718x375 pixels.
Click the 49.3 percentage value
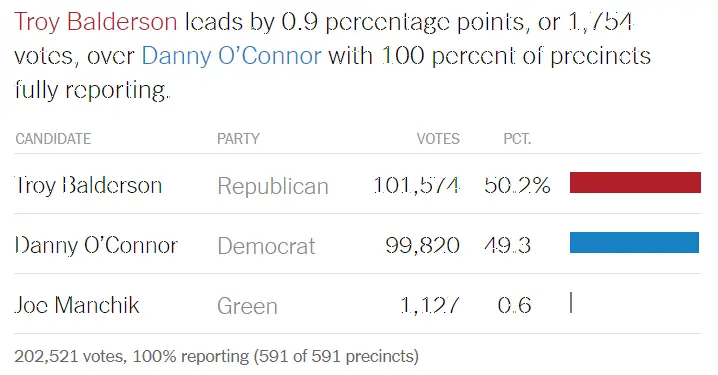(x=507, y=245)
